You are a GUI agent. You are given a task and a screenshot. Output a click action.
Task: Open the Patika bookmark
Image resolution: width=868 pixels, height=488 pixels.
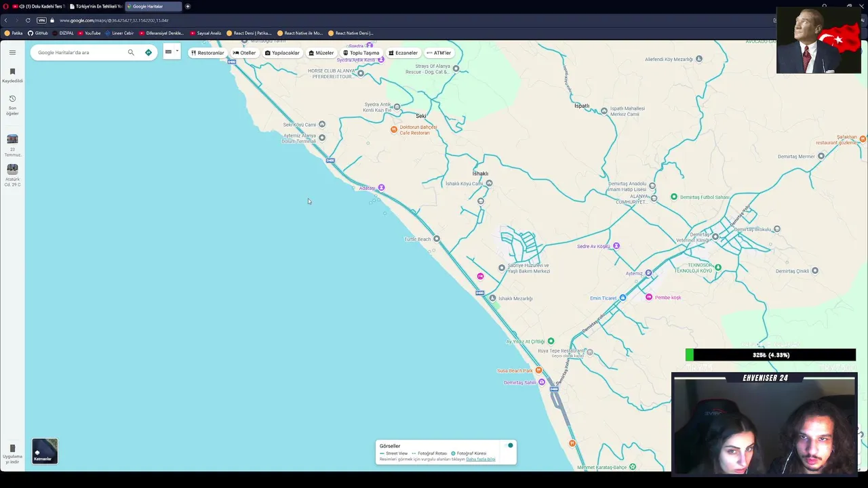point(14,33)
